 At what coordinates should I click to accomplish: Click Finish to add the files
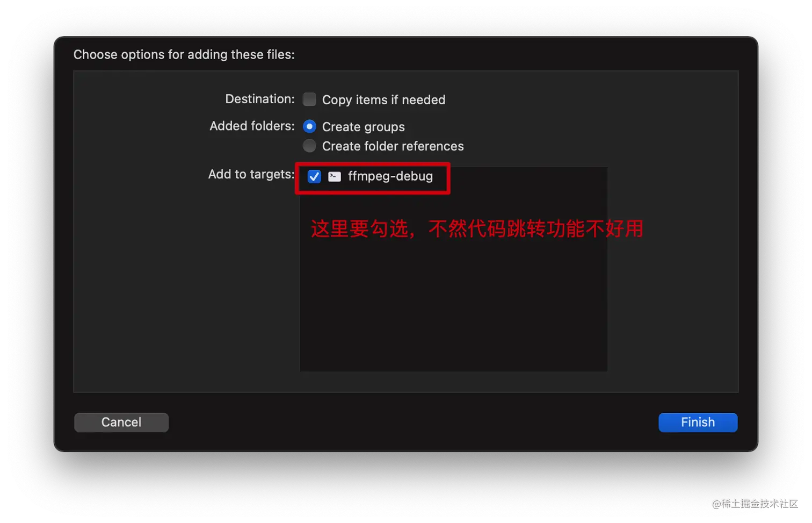point(698,422)
